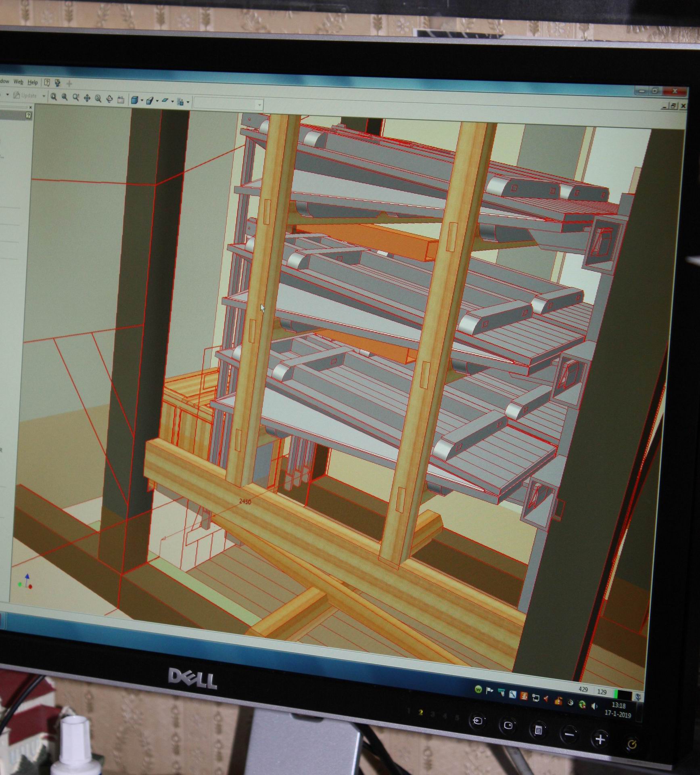Click the blue 3D cube icon
The image size is (700, 775).
coord(135,100)
